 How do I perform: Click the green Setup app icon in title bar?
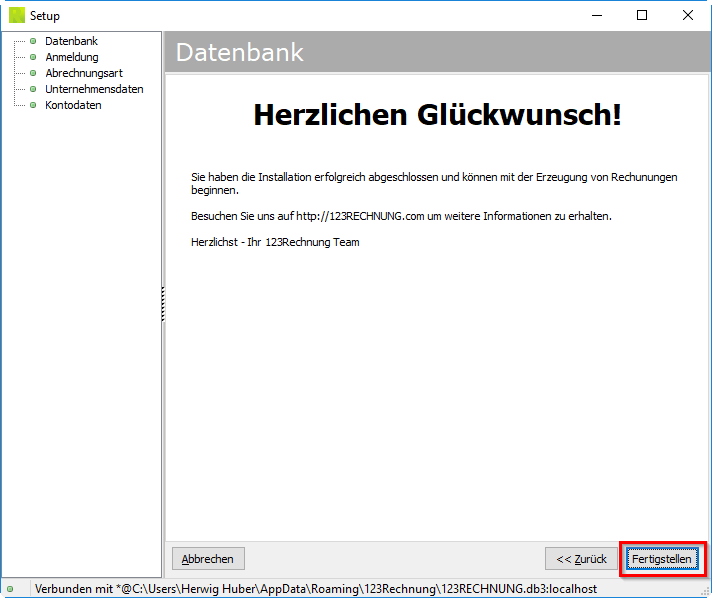17,15
